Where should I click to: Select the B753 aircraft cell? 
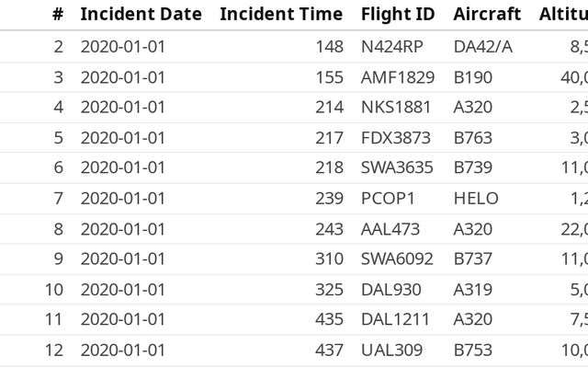[x=473, y=350]
